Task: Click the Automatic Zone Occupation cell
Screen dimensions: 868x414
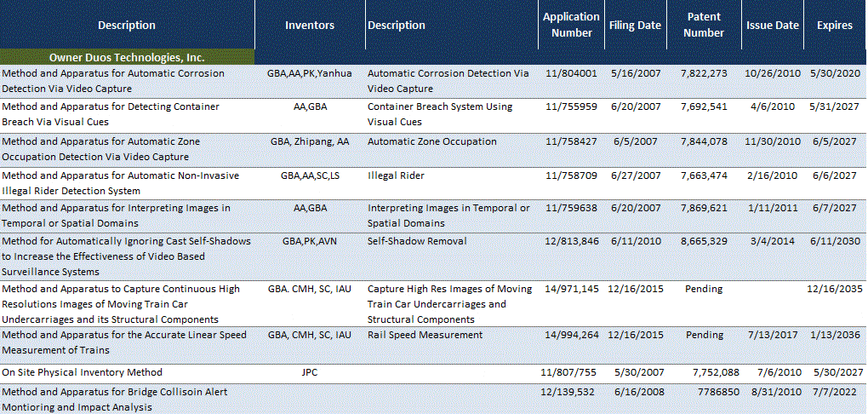Action: click(432, 142)
